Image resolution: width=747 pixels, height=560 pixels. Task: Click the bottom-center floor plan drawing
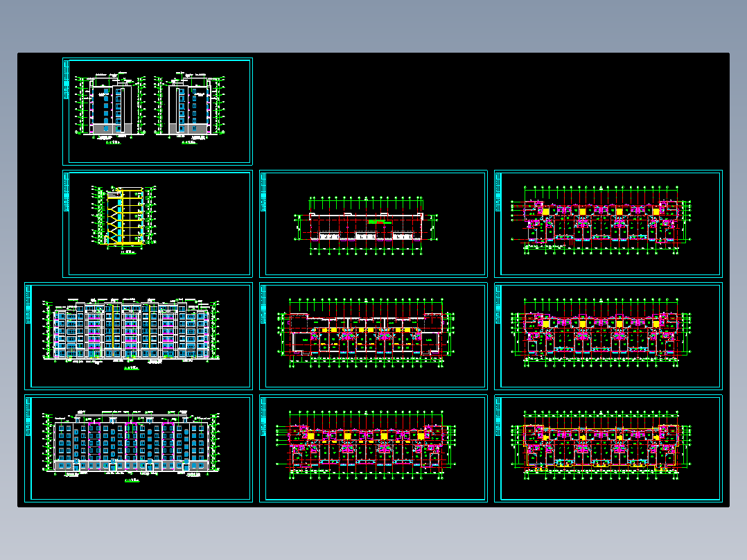[x=373, y=447]
